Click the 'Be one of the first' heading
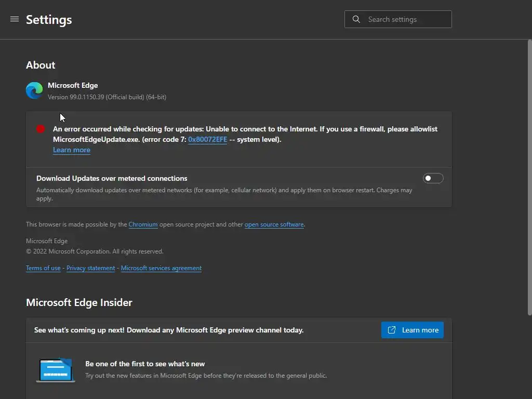532x399 pixels. (x=145, y=364)
